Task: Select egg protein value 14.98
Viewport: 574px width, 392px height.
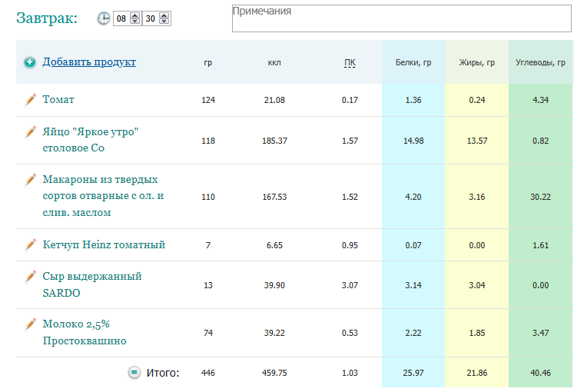Action: [413, 141]
